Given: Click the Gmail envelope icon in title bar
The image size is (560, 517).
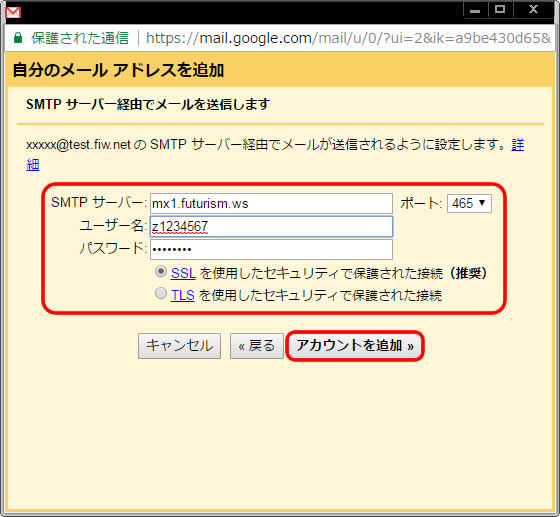Looking at the screenshot, I should (x=13, y=12).
